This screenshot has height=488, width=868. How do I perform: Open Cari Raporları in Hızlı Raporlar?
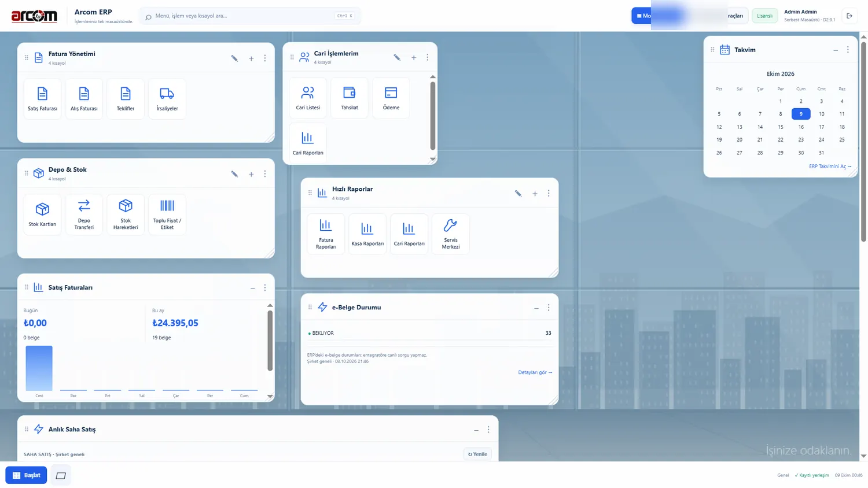pos(409,234)
